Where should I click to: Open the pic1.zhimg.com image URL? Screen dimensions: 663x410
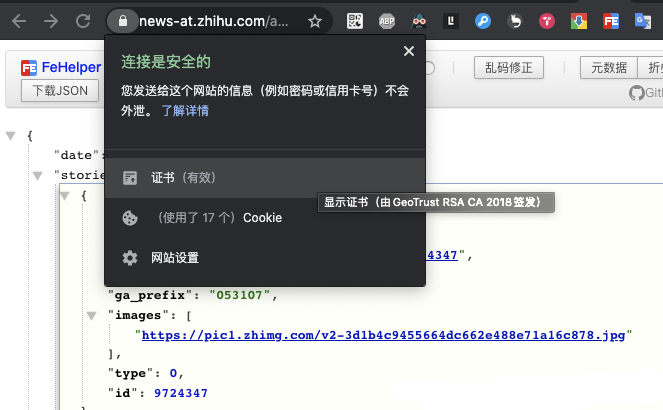coord(384,335)
